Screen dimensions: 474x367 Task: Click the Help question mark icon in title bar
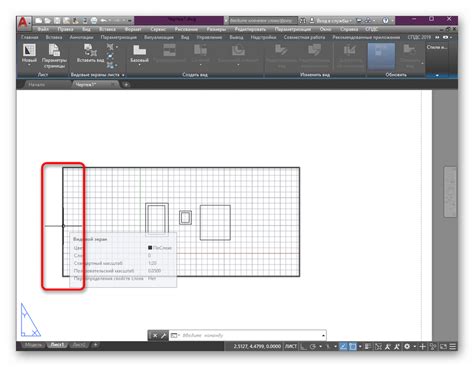pos(385,21)
